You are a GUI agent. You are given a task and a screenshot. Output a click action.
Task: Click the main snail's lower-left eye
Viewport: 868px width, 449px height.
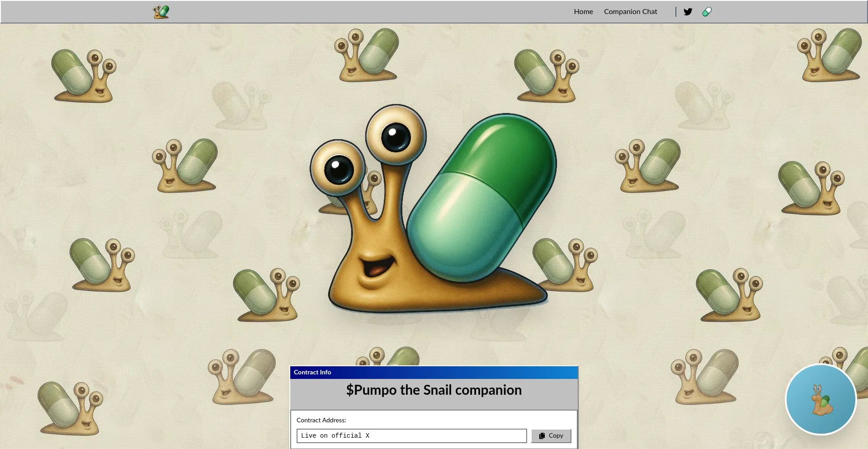click(x=338, y=169)
